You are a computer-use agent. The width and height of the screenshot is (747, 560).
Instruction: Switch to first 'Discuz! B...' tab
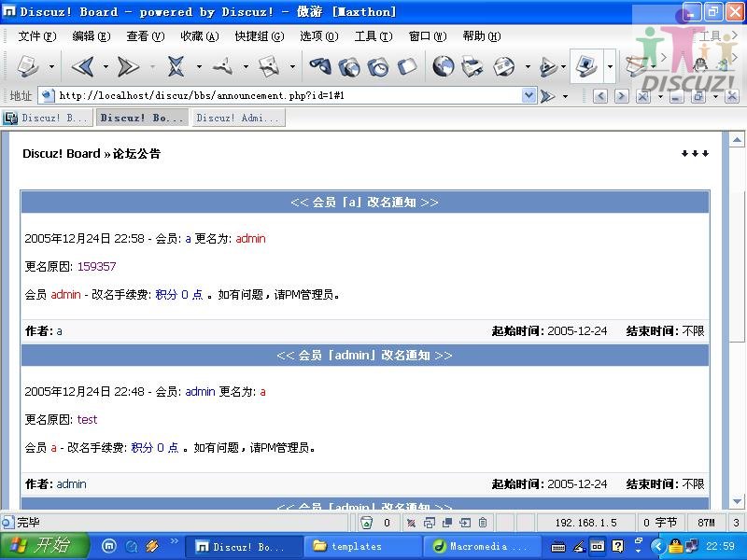47,118
